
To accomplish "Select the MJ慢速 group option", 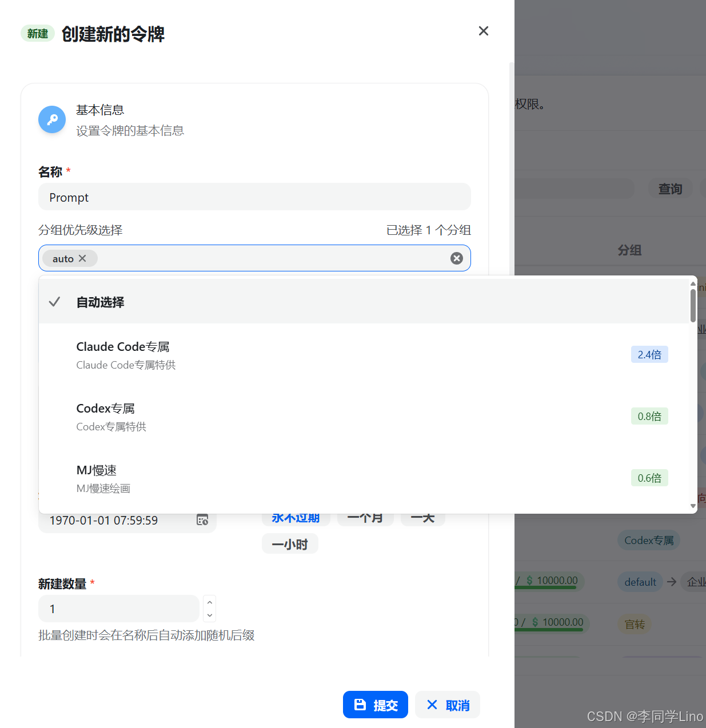I will click(364, 478).
